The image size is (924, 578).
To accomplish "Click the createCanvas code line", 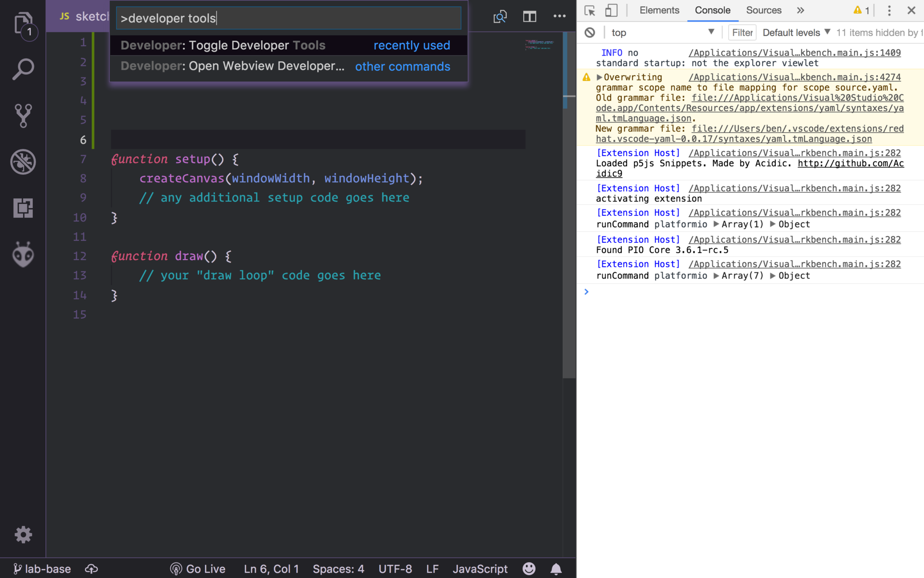I will (x=281, y=179).
